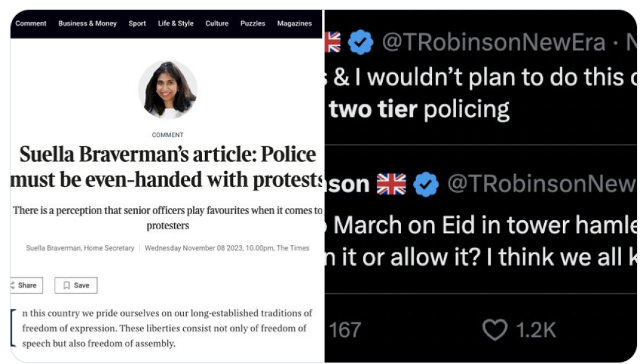The height and width of the screenshot is (364, 640).
Task: Click the UK flag emoji in the lower tweet
Action: tap(391, 184)
